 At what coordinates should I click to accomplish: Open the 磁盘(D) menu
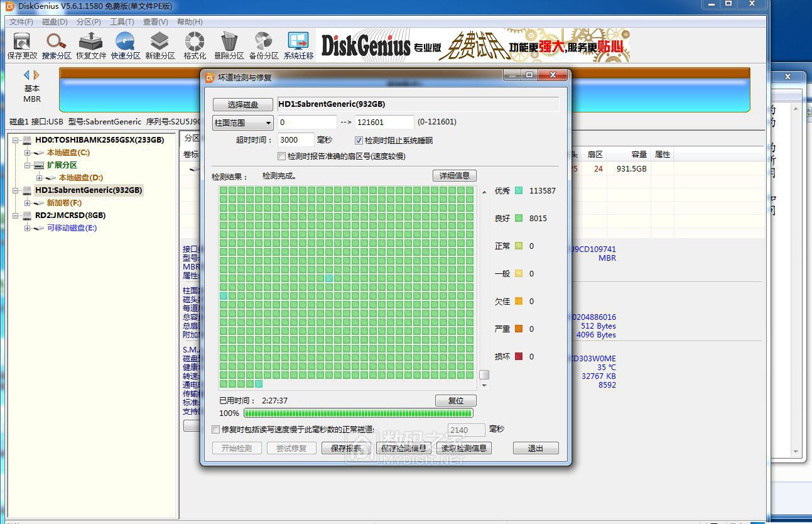tap(55, 21)
